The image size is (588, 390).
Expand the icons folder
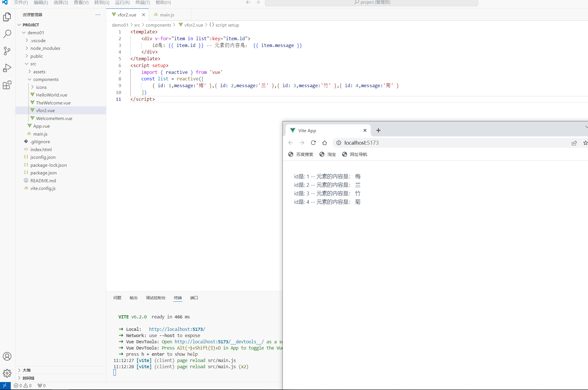(32, 87)
